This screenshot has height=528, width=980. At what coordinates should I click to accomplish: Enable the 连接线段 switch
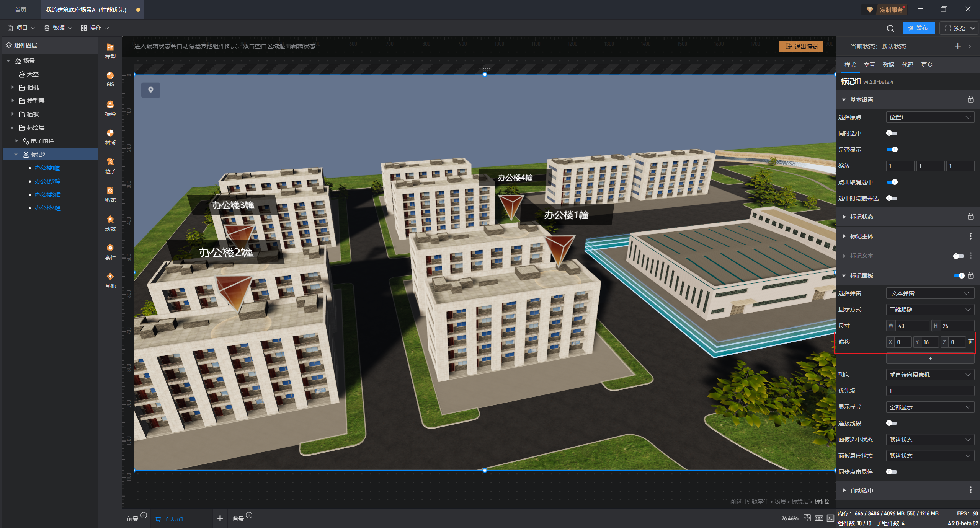pyautogui.click(x=892, y=423)
